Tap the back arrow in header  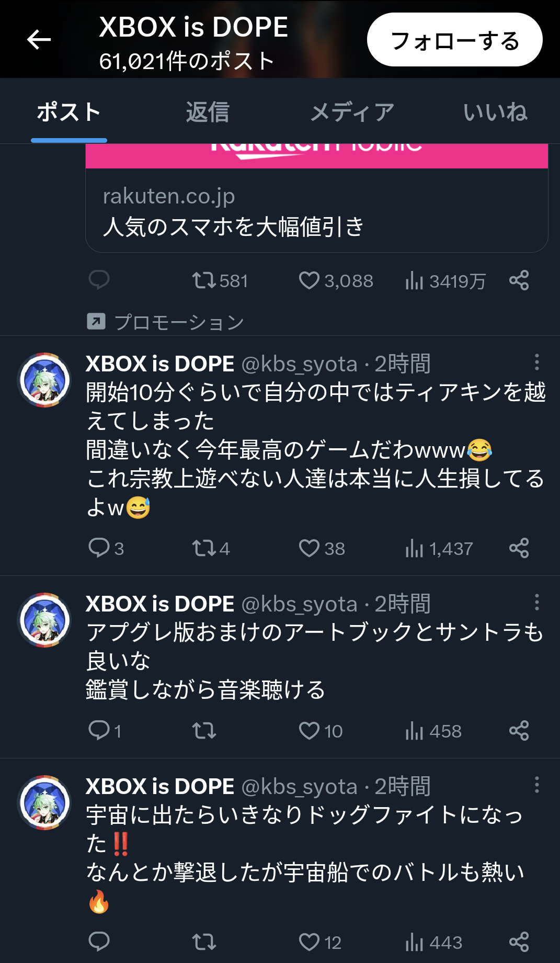39,39
